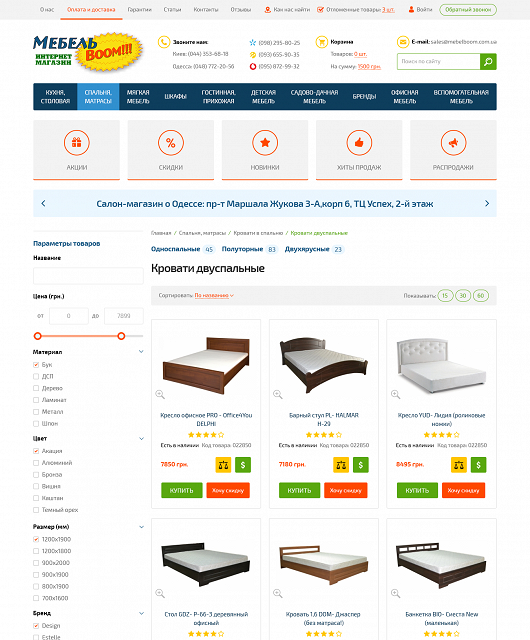
Task: Open the Новинки star icon tile
Action: 265,150
